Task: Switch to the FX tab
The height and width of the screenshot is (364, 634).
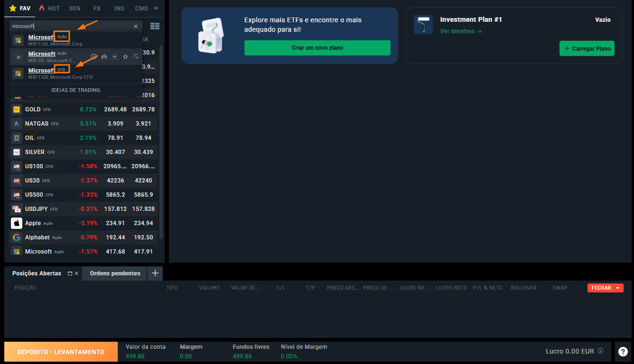Action: coord(97,9)
